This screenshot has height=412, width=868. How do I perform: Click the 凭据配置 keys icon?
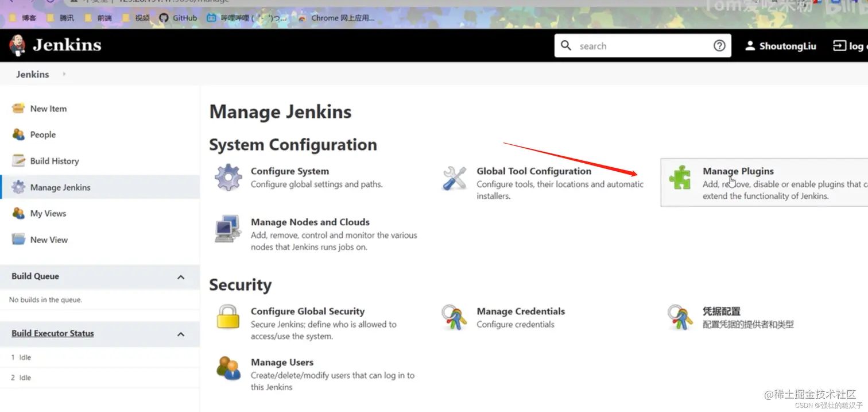[680, 317]
